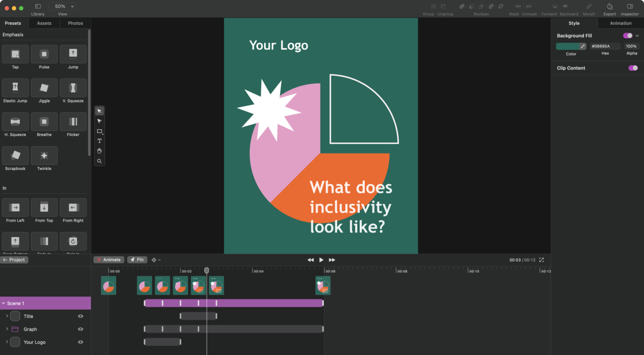Expand the Title layer in the layer list
This screenshot has height=355, width=644.
pos(7,316)
